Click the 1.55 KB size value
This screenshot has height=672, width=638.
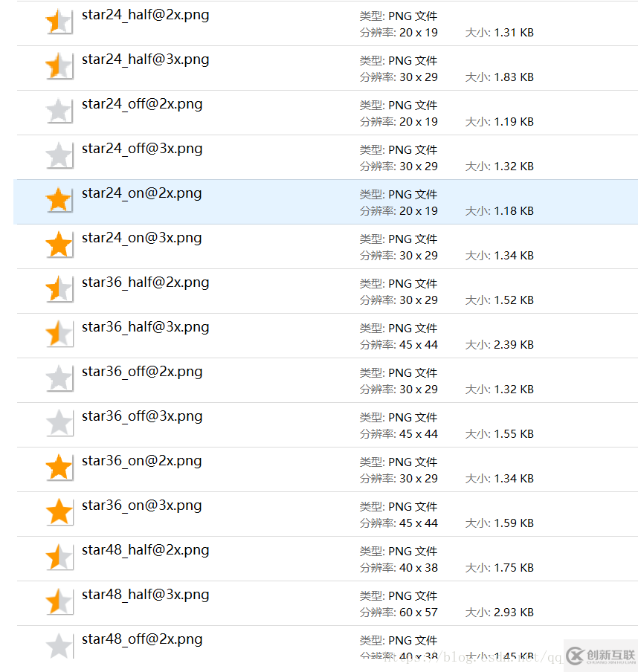coord(514,433)
